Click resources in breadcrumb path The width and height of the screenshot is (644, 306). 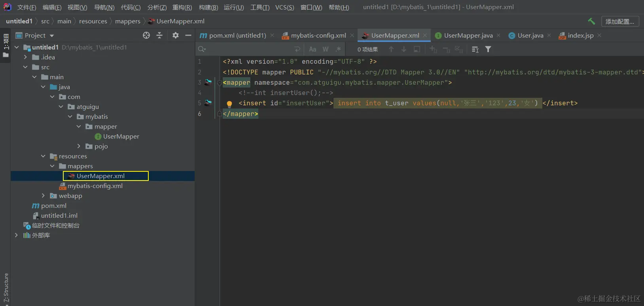tap(93, 21)
